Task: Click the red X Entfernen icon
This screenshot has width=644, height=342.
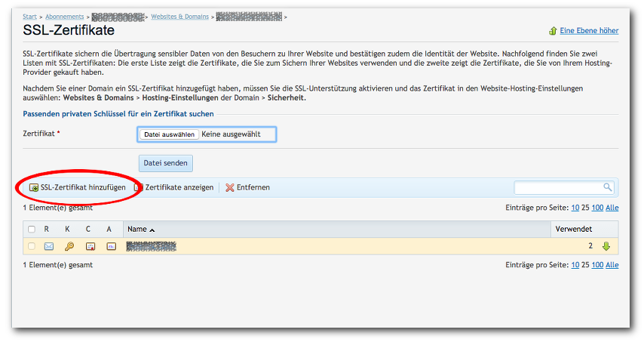Action: [x=229, y=187]
